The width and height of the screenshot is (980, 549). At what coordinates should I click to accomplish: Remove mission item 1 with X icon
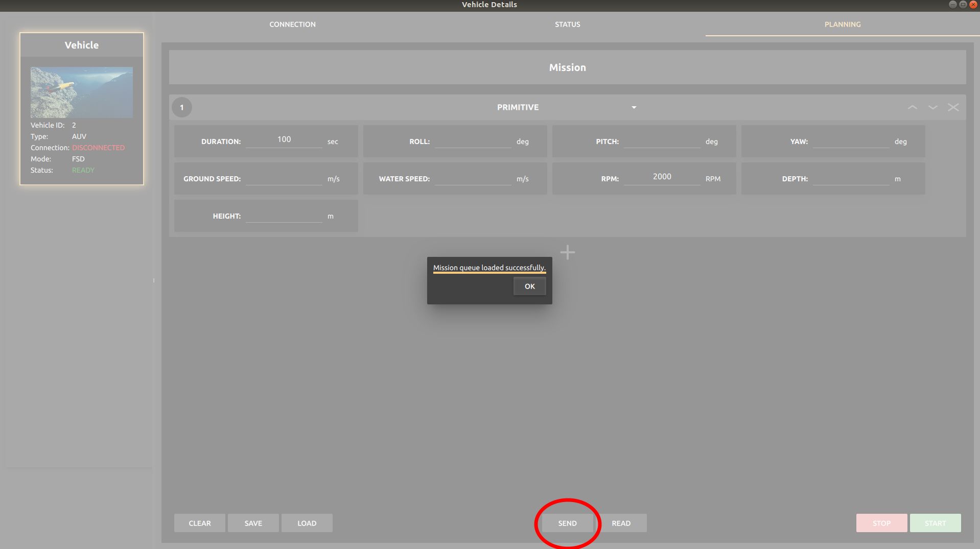click(953, 107)
